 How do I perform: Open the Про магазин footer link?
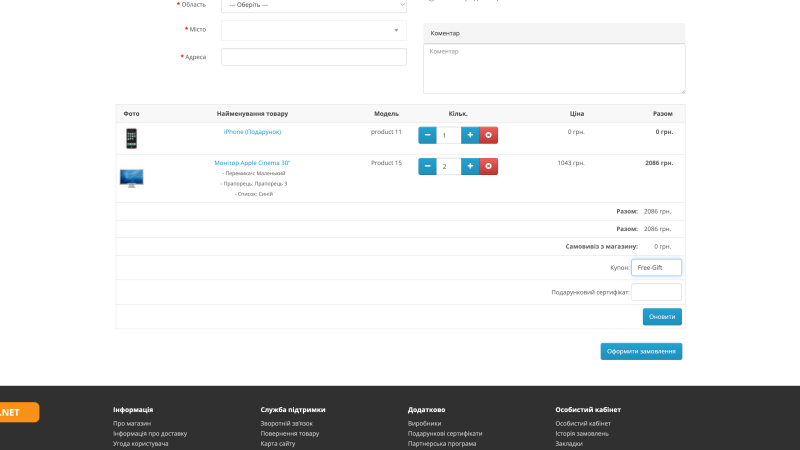click(132, 423)
